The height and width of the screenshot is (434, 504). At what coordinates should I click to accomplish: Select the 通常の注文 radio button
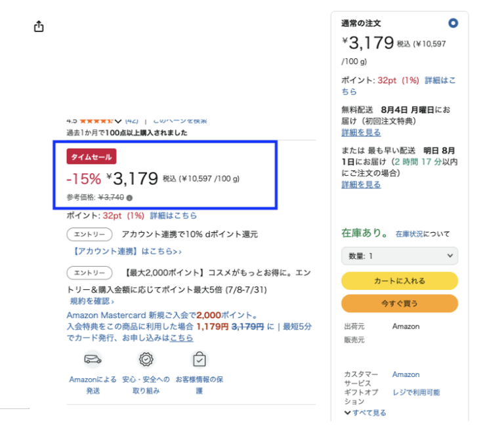tap(453, 24)
